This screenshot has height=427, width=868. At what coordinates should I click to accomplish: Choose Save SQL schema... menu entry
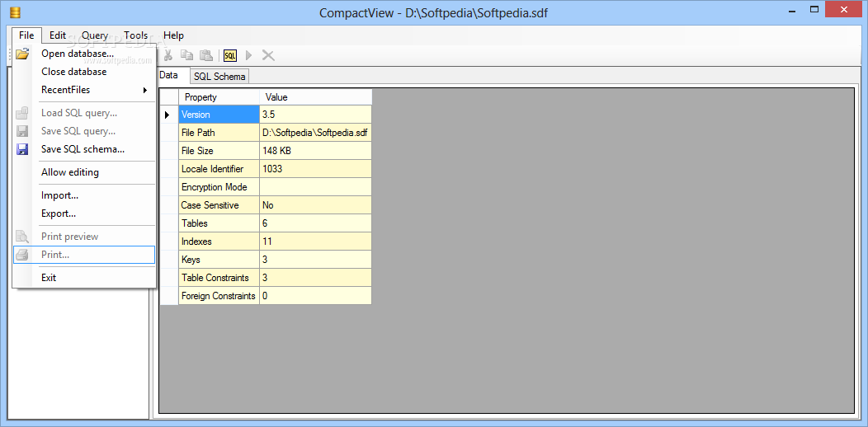coord(83,149)
